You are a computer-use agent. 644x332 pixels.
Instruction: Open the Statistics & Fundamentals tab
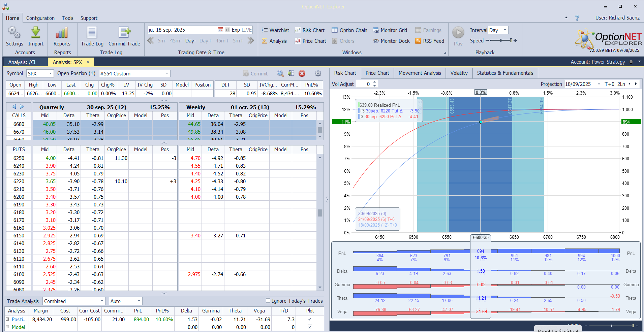point(505,73)
